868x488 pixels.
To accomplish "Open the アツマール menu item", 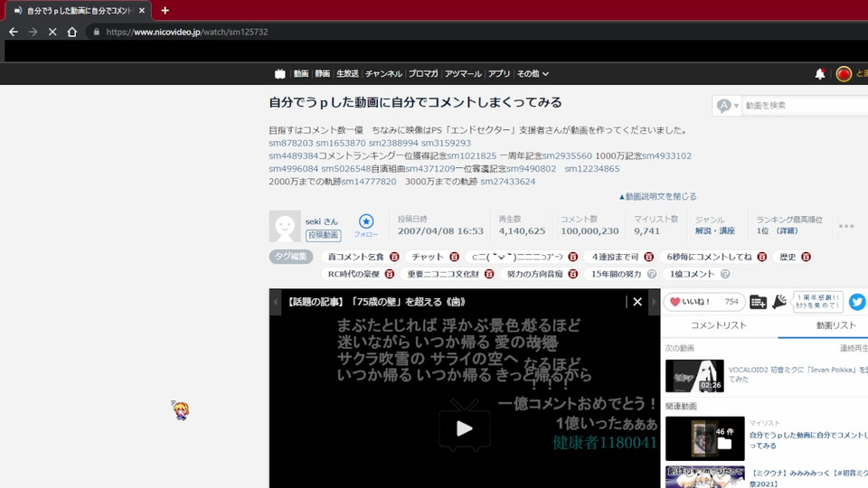I will 463,73.
